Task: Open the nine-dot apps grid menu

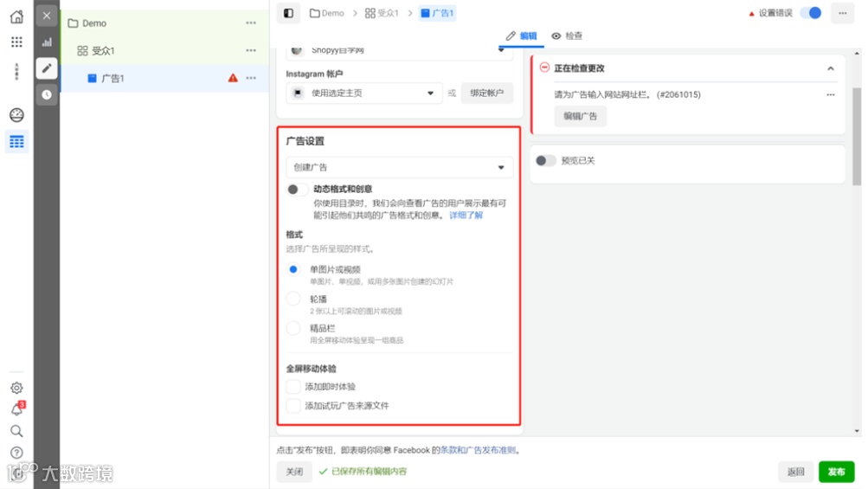Action: (16, 42)
